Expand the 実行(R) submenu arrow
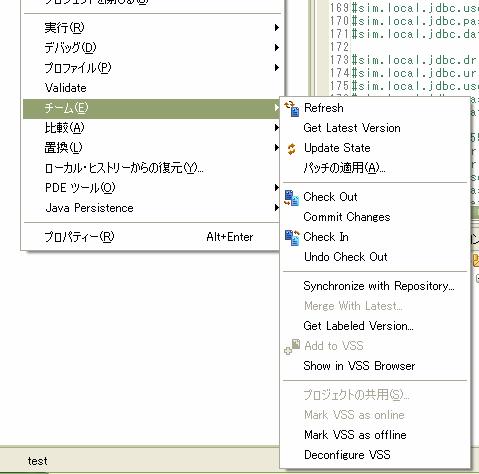The image size is (479, 474). (276, 27)
